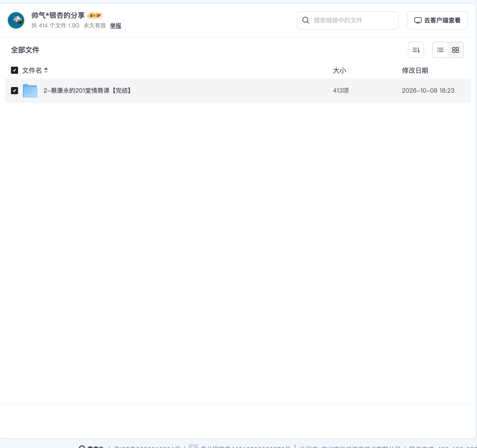Click the date 2026-10-08 18:23
This screenshot has height=448, width=477.
[x=428, y=91]
